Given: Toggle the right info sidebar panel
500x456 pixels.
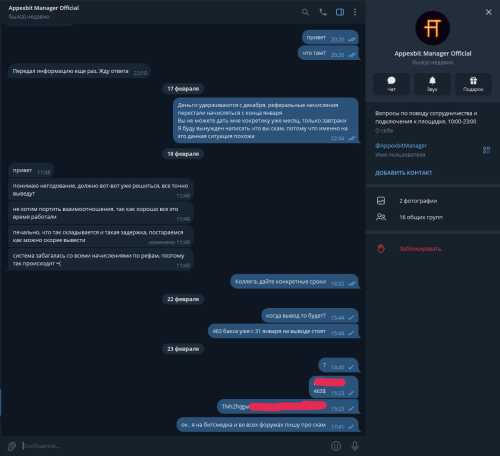Looking at the screenshot, I should [340, 12].
